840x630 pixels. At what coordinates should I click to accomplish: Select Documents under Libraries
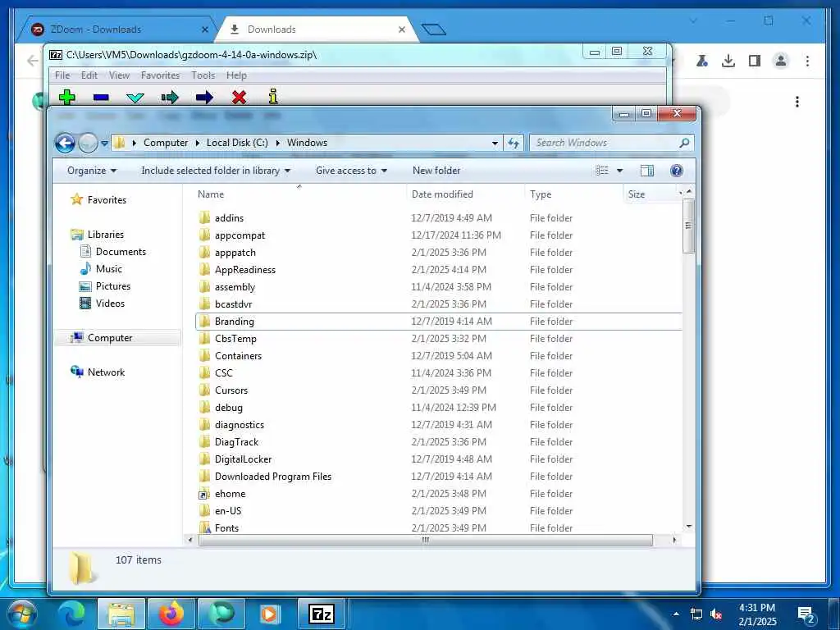[x=121, y=252]
